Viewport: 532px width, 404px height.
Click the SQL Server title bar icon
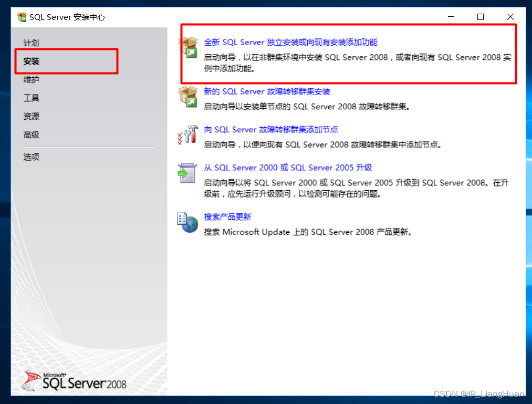[22, 17]
